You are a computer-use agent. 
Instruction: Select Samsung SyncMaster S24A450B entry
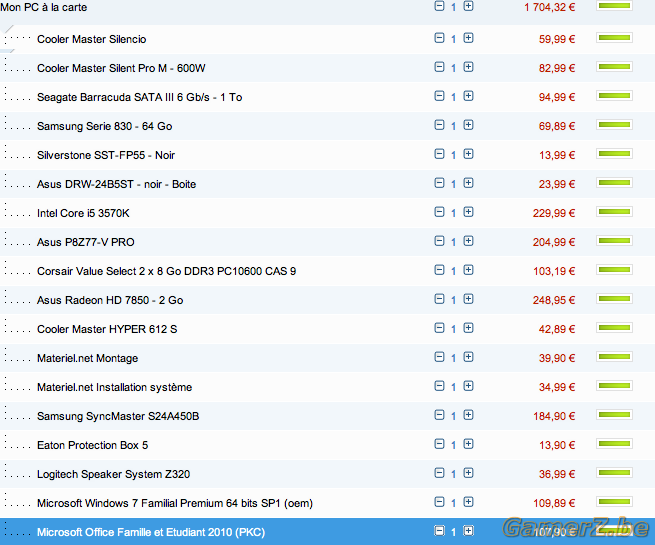coord(118,416)
